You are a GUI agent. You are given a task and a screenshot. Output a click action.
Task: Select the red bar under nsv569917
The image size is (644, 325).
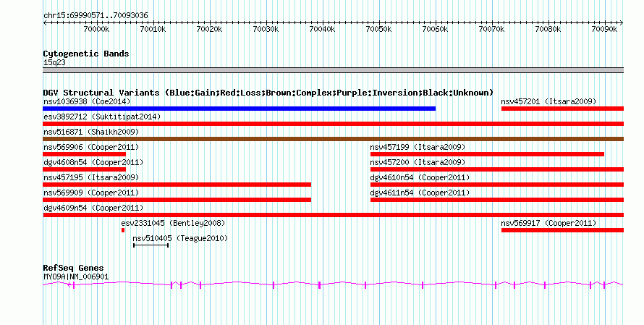[563, 230]
